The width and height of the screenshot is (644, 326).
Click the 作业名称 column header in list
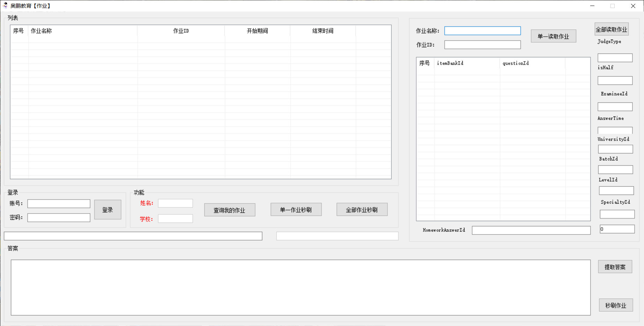click(83, 31)
